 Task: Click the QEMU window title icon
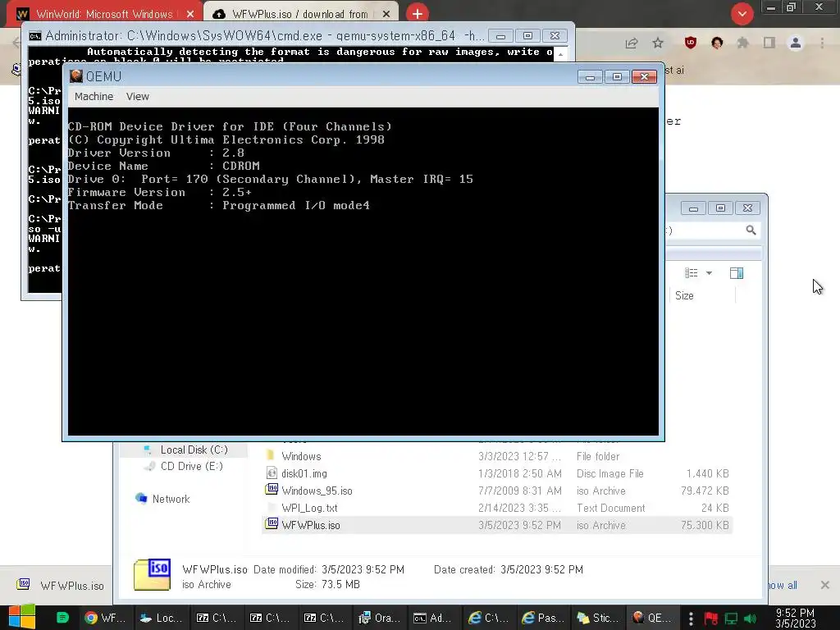click(76, 76)
